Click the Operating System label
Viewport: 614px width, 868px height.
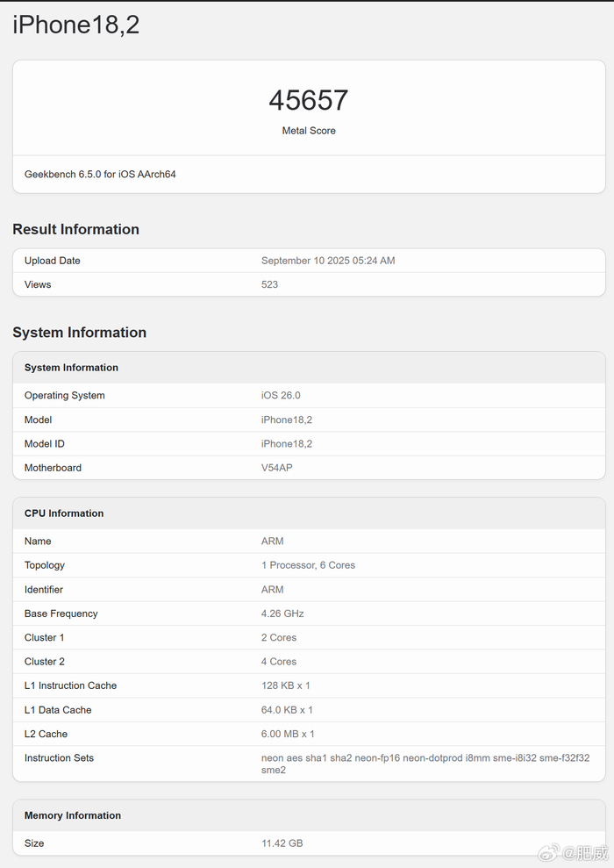(65, 395)
